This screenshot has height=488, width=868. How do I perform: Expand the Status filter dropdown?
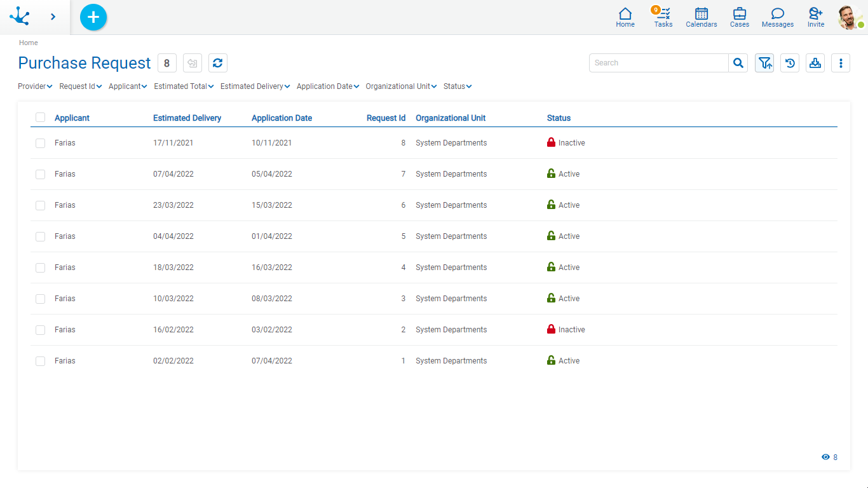[x=458, y=86]
